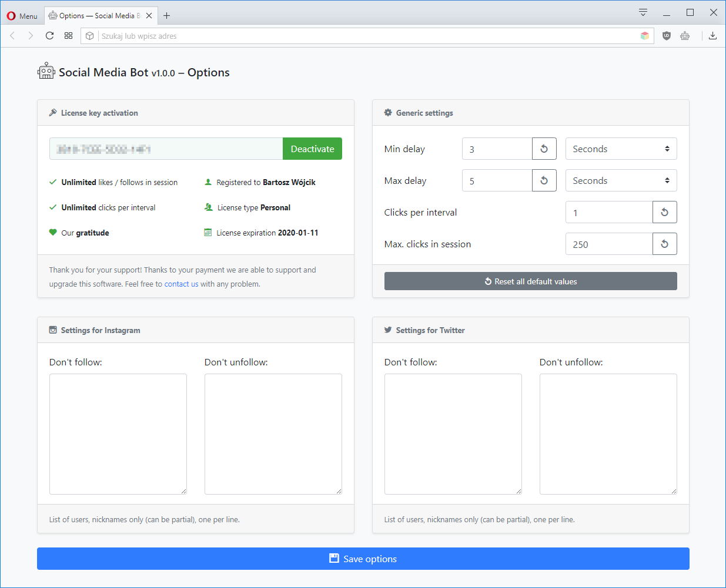This screenshot has height=588, width=726.
Task: Select the text "License type Personal"
Action: (x=254, y=207)
